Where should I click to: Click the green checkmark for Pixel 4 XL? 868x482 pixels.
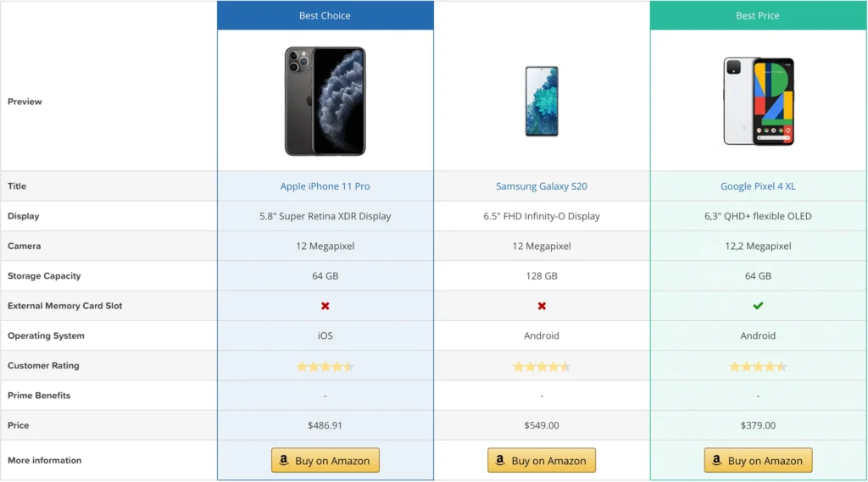click(758, 306)
